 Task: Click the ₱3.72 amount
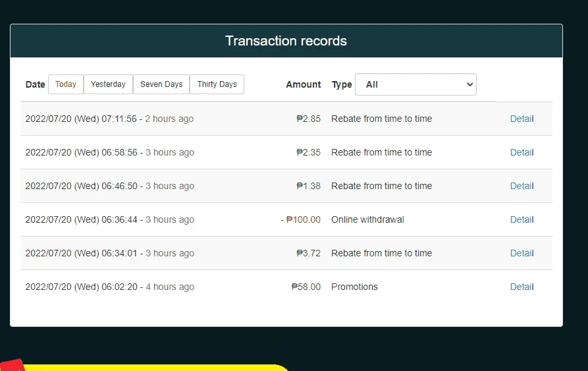tap(308, 253)
